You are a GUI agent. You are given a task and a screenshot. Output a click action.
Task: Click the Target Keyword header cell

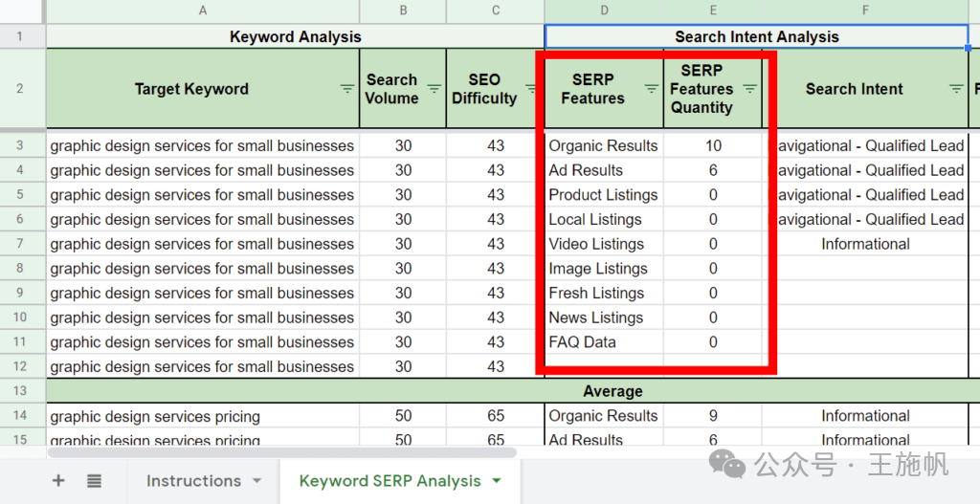tap(203, 89)
